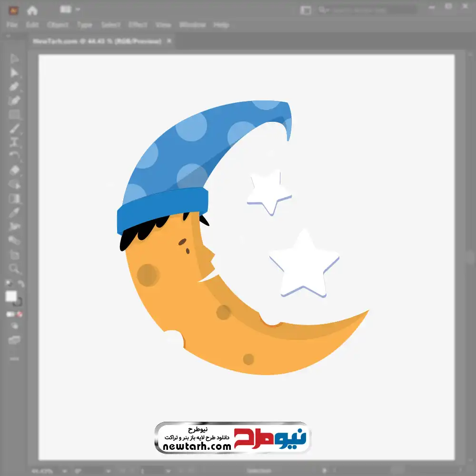Open Edit Toolbar three-dots button
The width and height of the screenshot is (476, 476).
[x=14, y=358]
